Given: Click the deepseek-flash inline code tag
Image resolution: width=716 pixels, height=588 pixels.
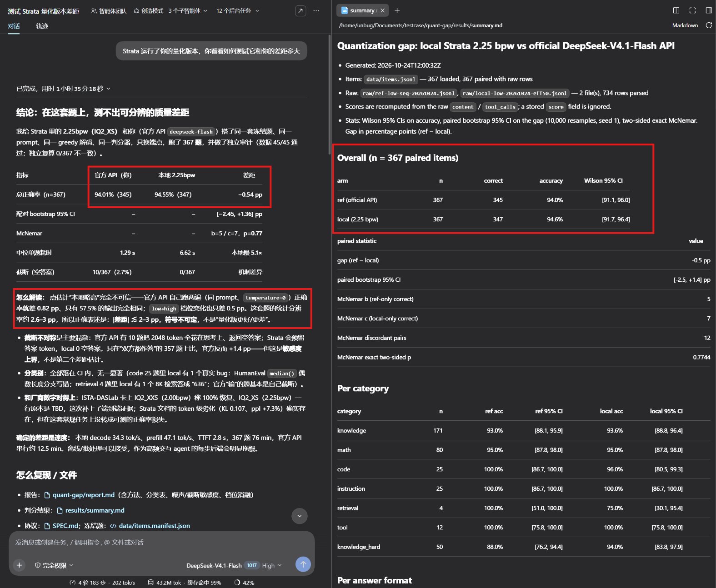Looking at the screenshot, I should [191, 132].
